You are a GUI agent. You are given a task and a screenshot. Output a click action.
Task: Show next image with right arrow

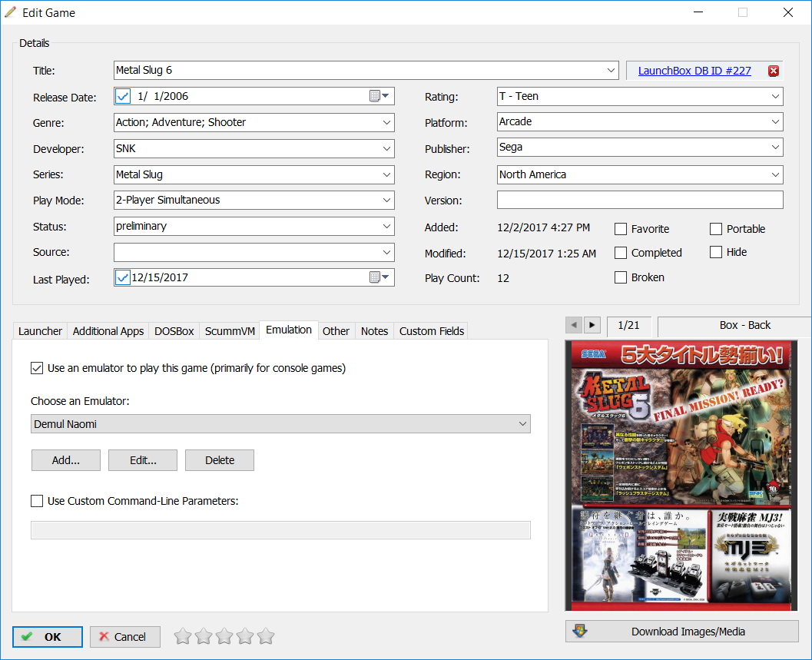[x=592, y=325]
